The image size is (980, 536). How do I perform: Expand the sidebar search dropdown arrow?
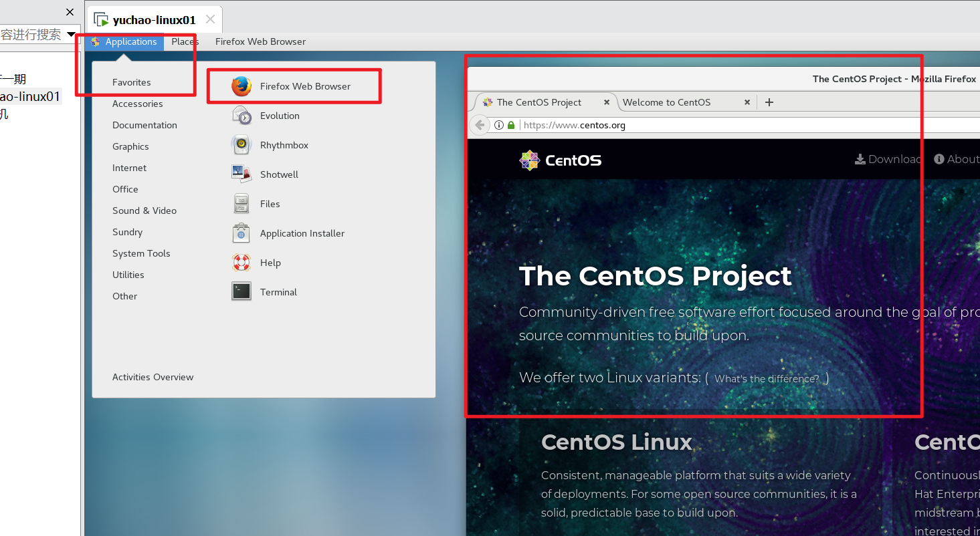[x=72, y=35]
